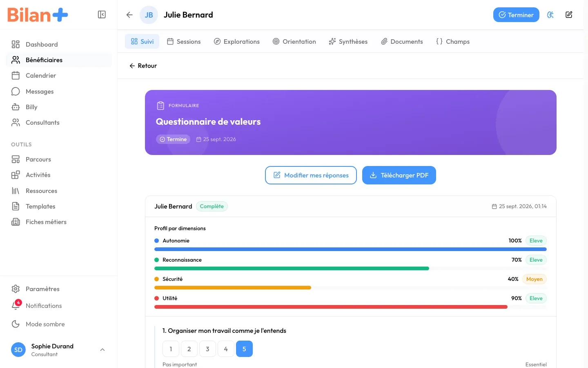Click the Eleve badge for Reconnaissance
Screen dimensions: 588x368
(536, 260)
